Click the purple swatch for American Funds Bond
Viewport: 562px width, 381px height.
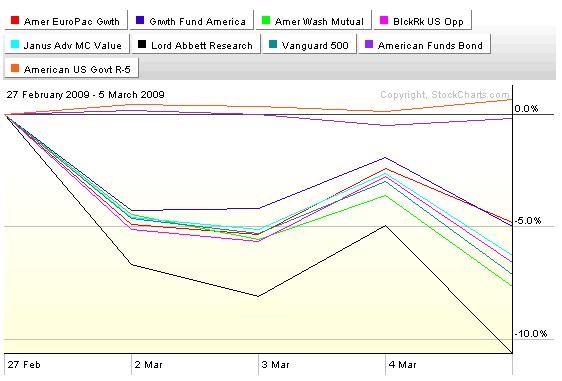[369, 44]
